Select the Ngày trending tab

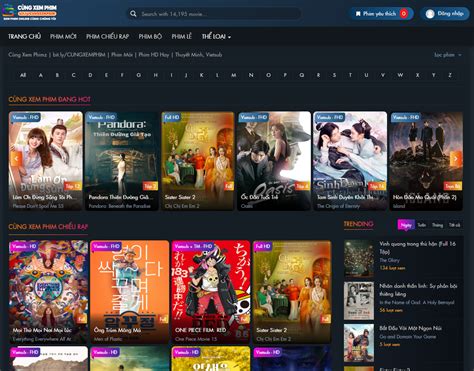coord(406,225)
